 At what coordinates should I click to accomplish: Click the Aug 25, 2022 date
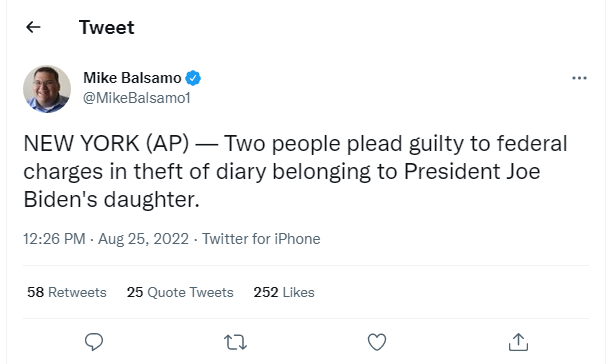[x=143, y=239]
